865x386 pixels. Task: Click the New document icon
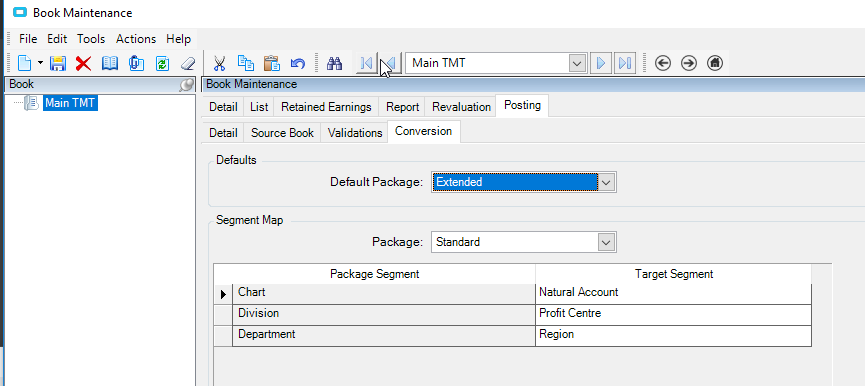pyautogui.click(x=24, y=63)
